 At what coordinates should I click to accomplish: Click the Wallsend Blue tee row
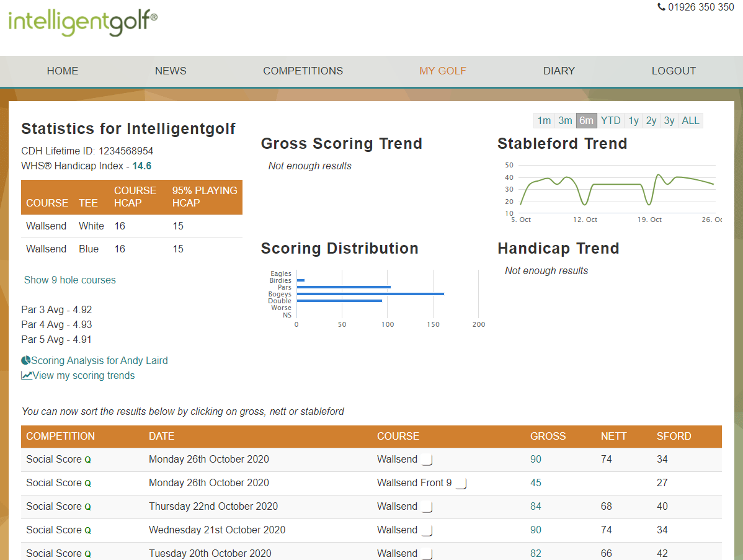coord(131,249)
